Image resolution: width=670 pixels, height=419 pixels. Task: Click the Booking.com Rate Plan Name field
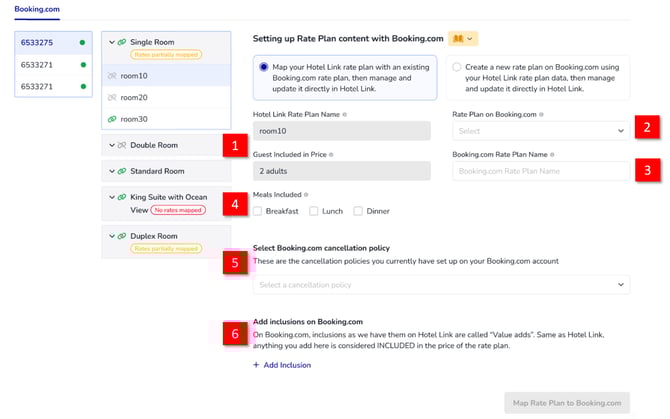[x=541, y=171]
